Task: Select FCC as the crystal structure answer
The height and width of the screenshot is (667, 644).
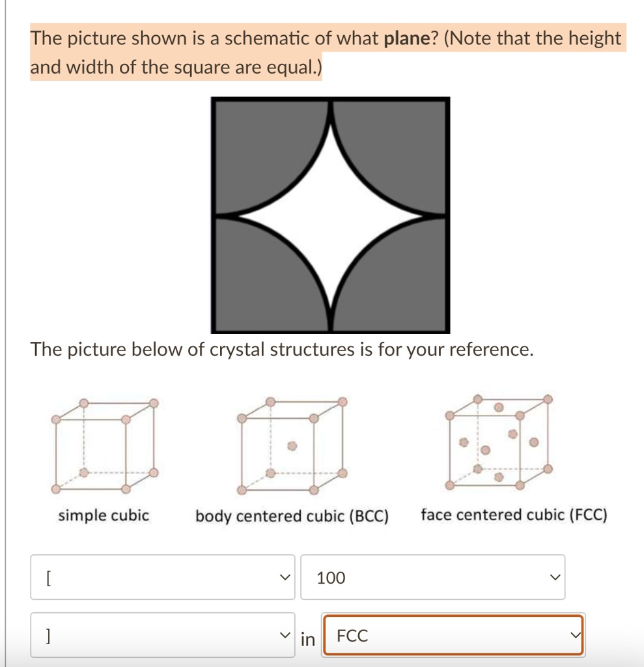Action: 452,635
